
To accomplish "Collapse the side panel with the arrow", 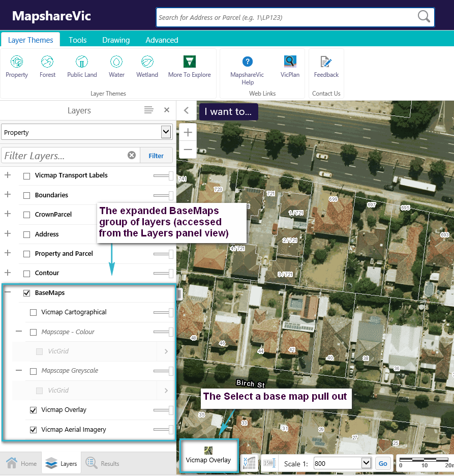I will click(x=187, y=110).
